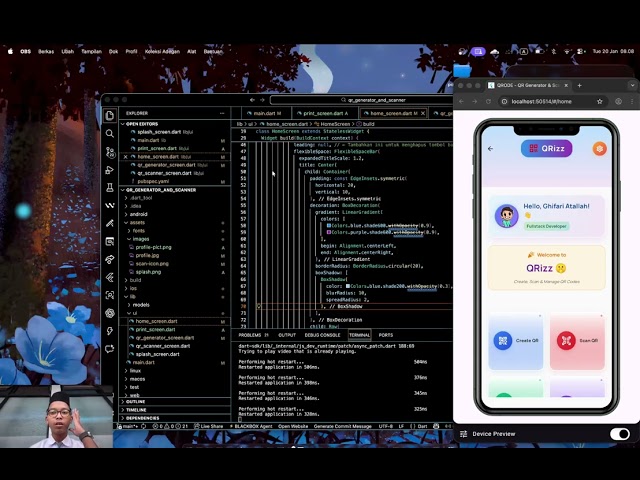Collapse the lib folder in Explorer
Image resolution: width=640 pixels, height=480 pixels.
click(x=132, y=296)
